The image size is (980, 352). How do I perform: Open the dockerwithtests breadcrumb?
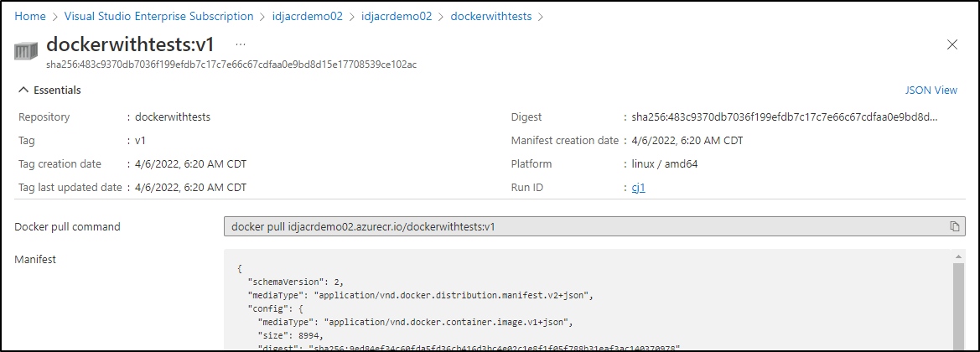491,16
